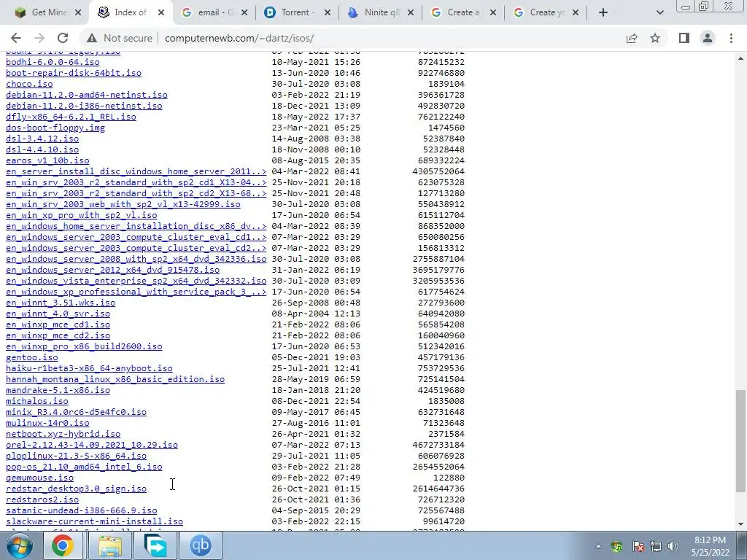Open satanic-undead-i386-666.9.iso link
747x560 pixels.
click(82, 511)
